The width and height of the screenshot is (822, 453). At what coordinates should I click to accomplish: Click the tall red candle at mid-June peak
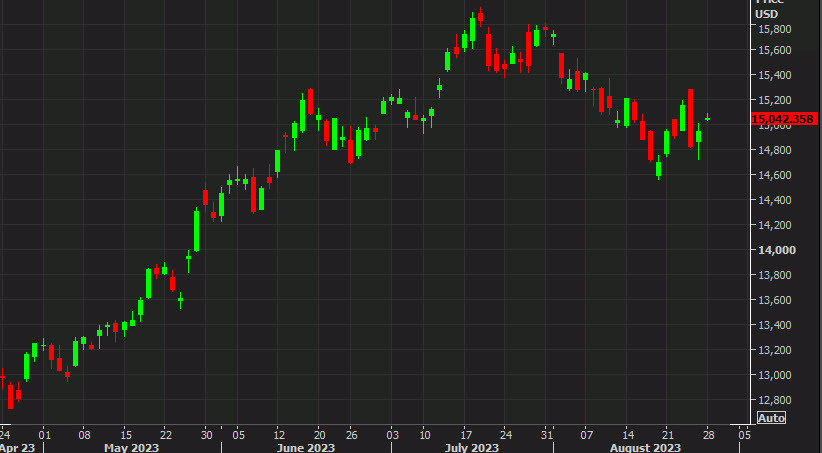(x=311, y=101)
